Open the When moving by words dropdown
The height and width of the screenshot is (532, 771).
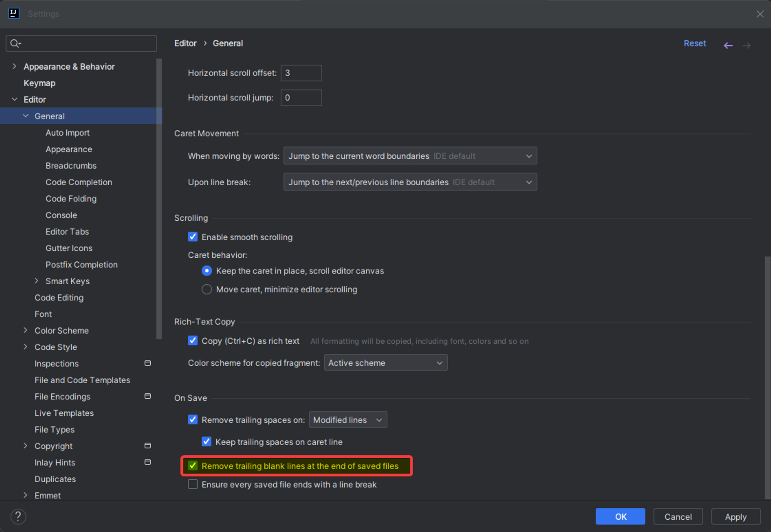tap(410, 156)
